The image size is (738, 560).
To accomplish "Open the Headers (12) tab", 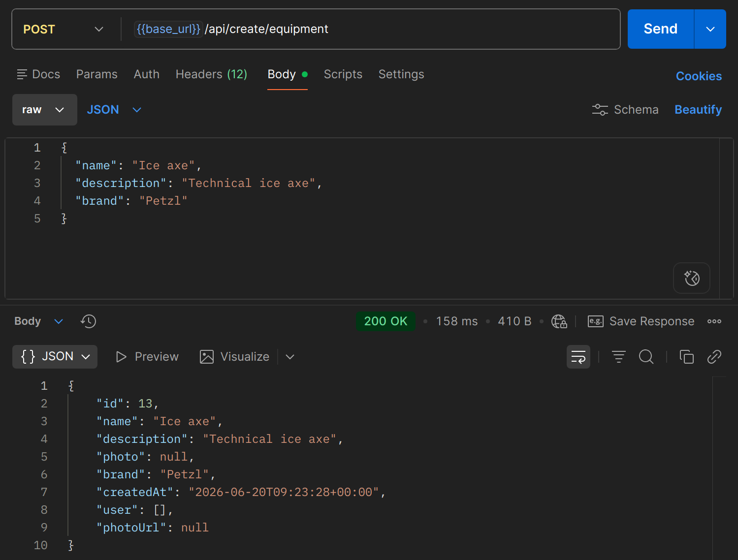I will tap(212, 74).
